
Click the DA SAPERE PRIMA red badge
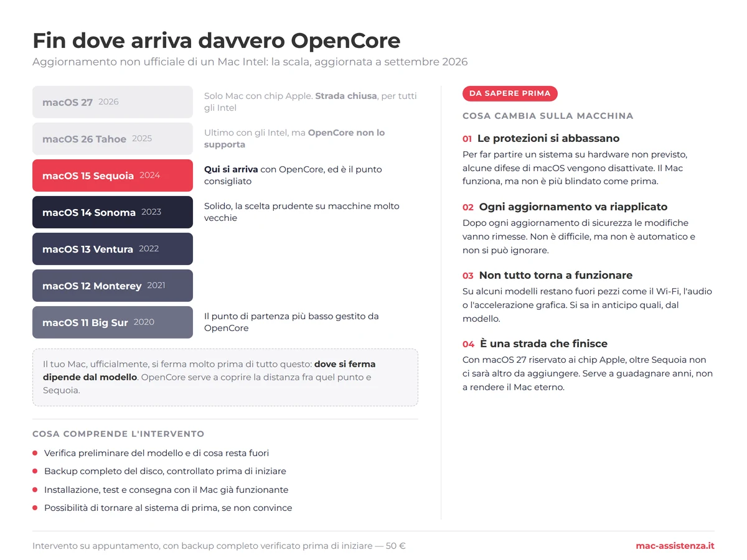510,93
